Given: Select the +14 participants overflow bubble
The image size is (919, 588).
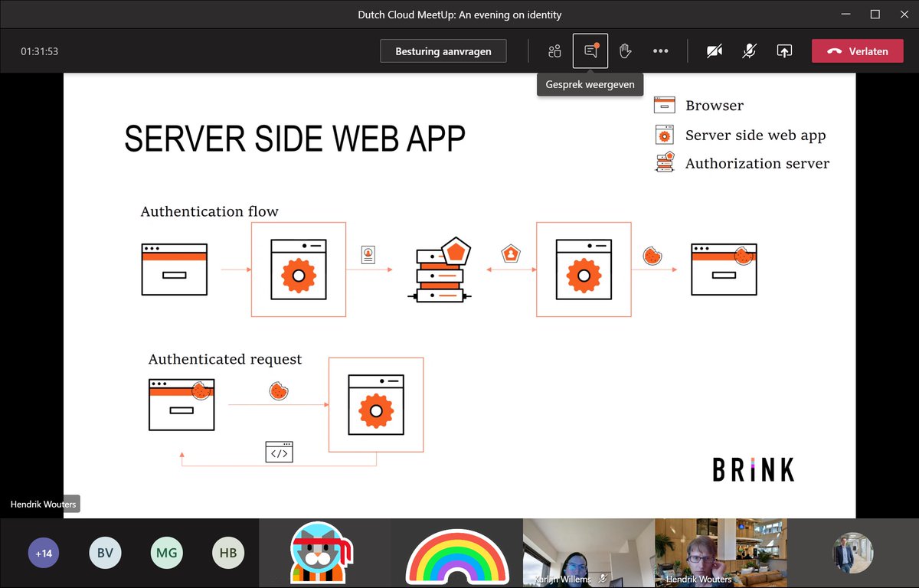Looking at the screenshot, I should [x=44, y=553].
